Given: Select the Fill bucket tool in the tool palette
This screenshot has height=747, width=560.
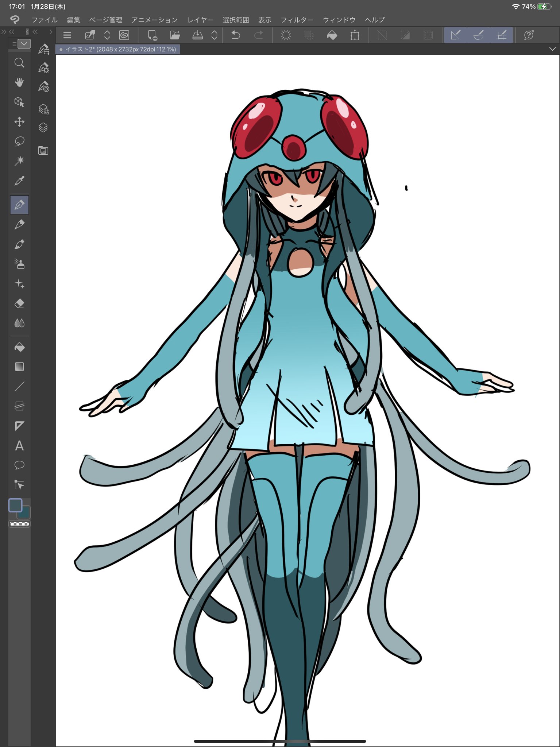Looking at the screenshot, I should click(19, 347).
